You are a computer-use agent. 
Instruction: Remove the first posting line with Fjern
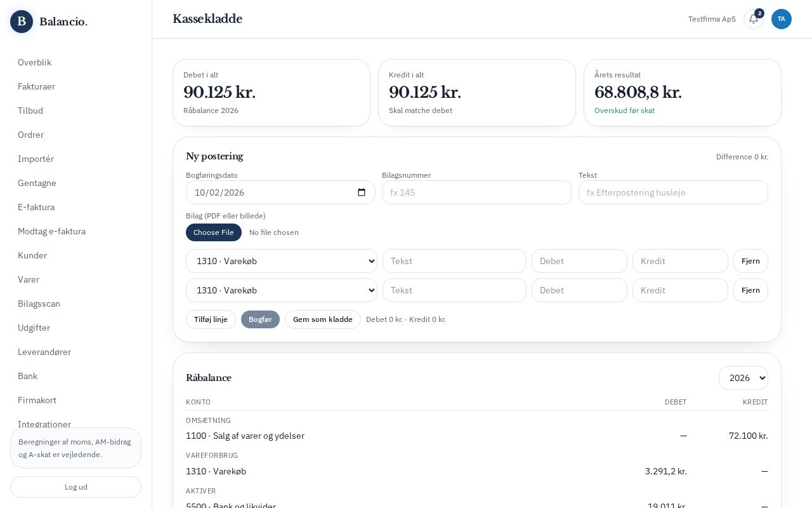(750, 261)
